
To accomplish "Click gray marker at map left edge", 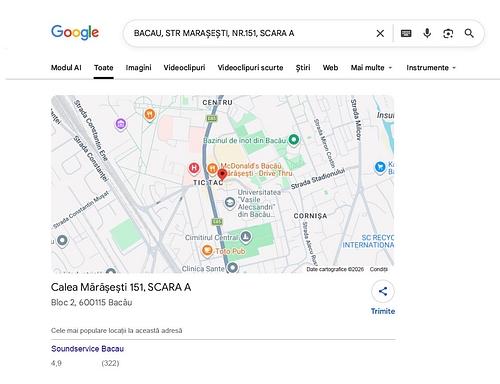I will 62,240.
